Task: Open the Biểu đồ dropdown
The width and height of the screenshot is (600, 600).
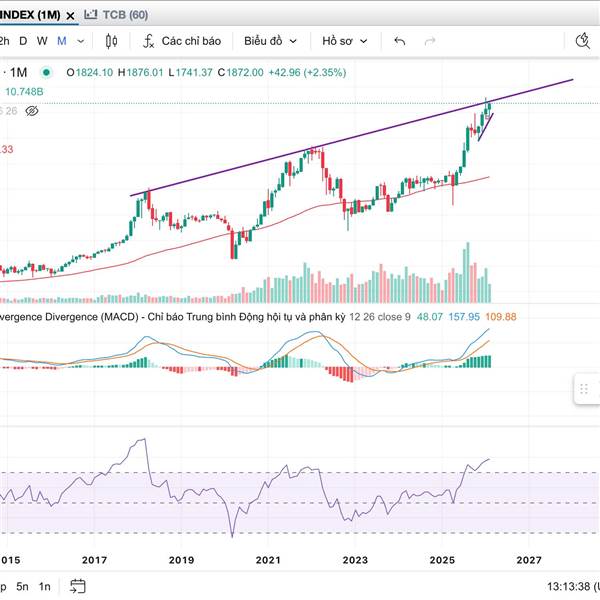Action: point(270,41)
